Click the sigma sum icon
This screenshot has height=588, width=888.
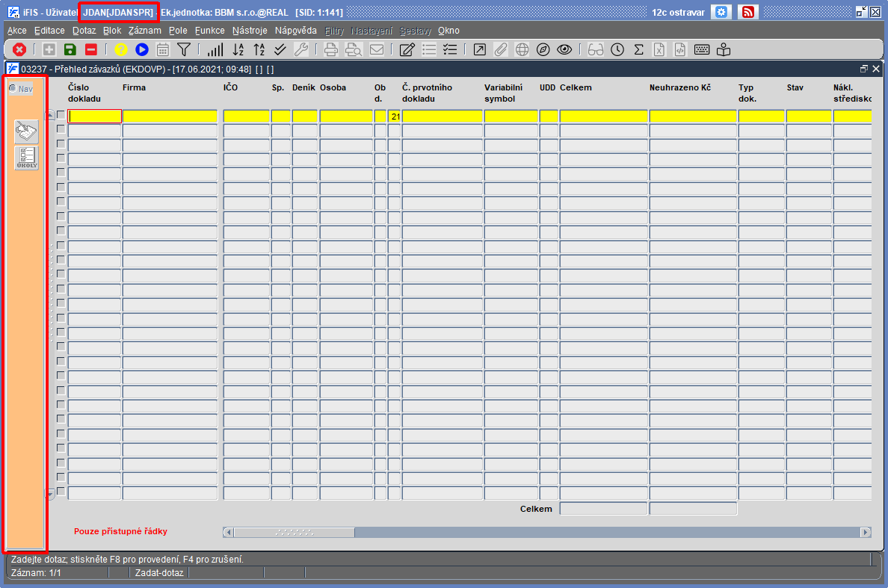click(x=638, y=50)
